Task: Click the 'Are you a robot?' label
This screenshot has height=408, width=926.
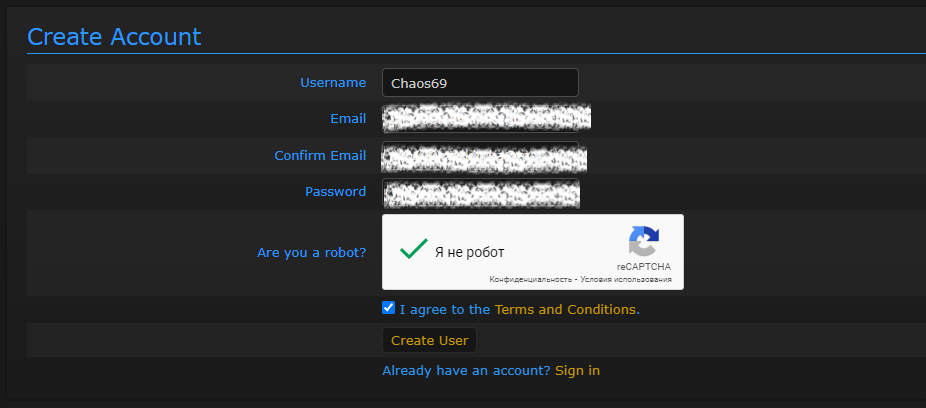Action: click(x=311, y=252)
